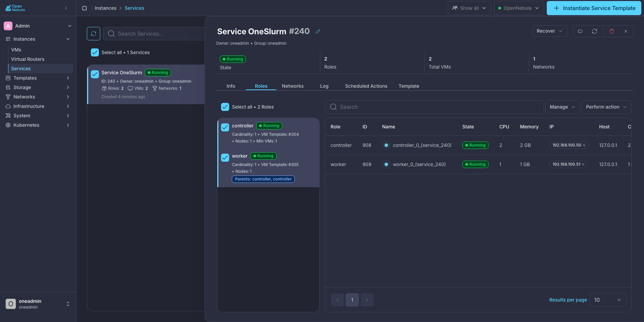Copy the IP address 192.168.100.50

(x=584, y=146)
